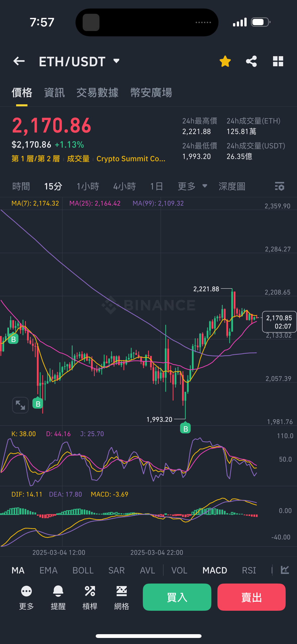297x644 pixels.
Task: Toggle the MACD indicator
Action: [215, 570]
